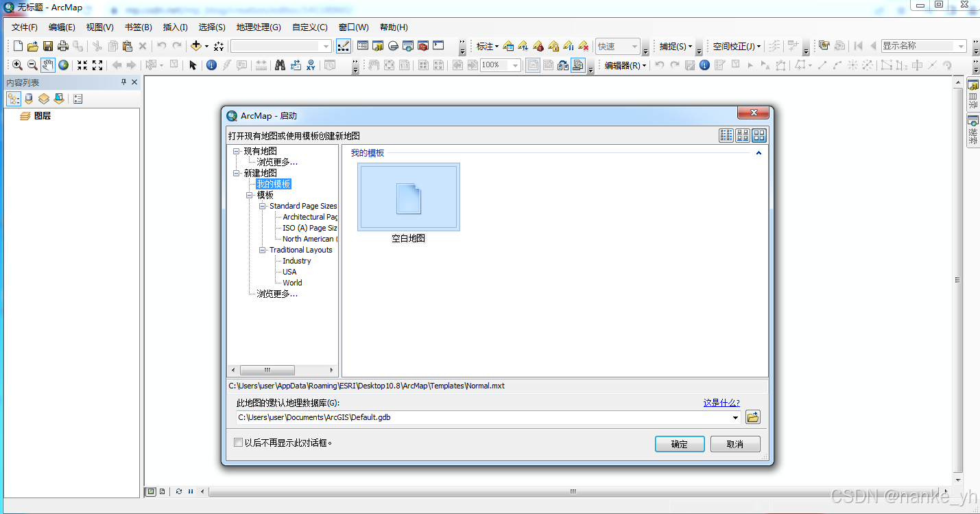Image resolution: width=980 pixels, height=514 pixels.
Task: Click the 取消 button
Action: (x=735, y=444)
